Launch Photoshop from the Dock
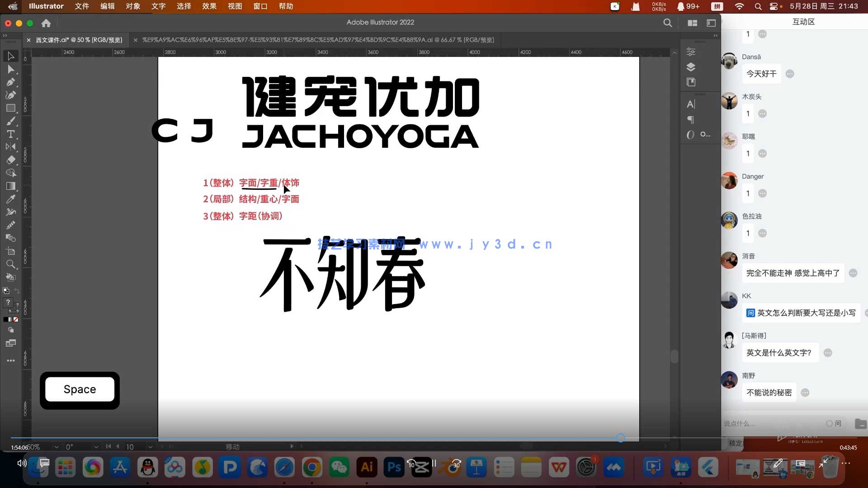The image size is (868, 488). point(394,467)
